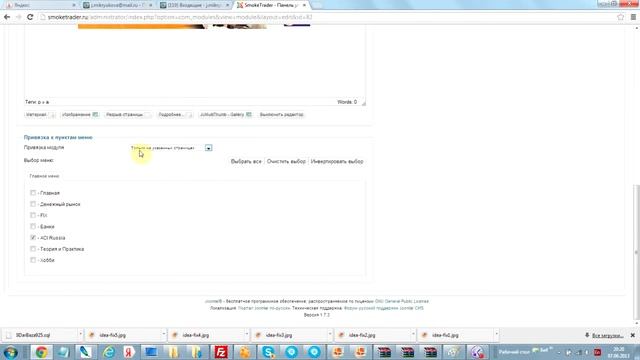Open the GNU General Public License link
Viewport: 640px width, 360px height.
click(x=402, y=301)
